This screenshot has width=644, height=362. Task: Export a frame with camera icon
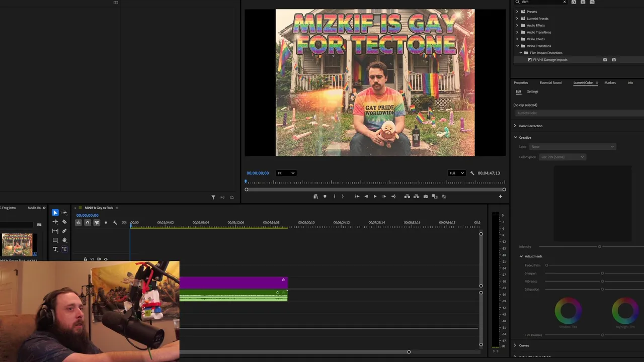(x=426, y=197)
